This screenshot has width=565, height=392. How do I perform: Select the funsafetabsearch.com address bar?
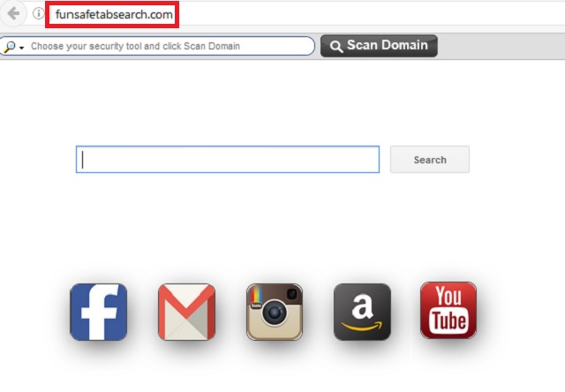(112, 14)
